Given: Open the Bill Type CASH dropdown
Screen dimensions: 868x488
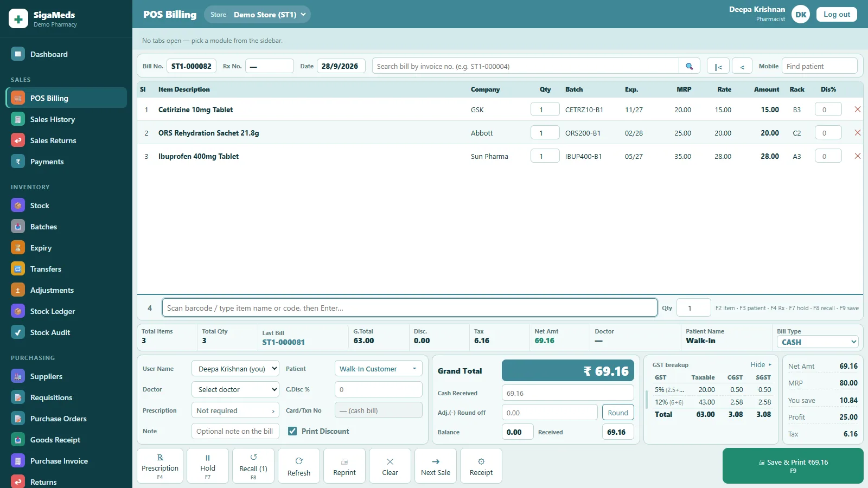Looking at the screenshot, I should click(x=818, y=342).
